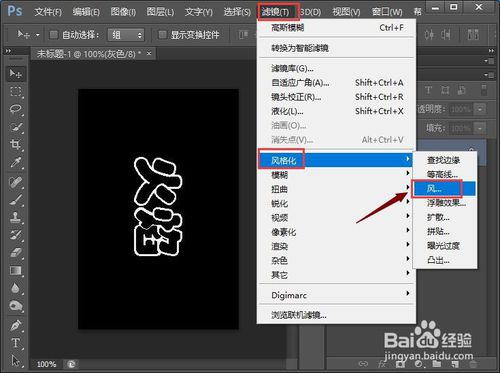The image size is (500, 373).
Task: Open the fill 100% dropdown arrow
Action: (x=480, y=128)
